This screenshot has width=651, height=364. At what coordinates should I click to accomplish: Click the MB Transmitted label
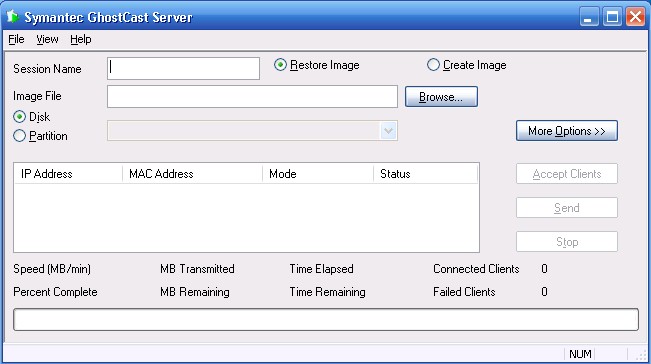(197, 269)
